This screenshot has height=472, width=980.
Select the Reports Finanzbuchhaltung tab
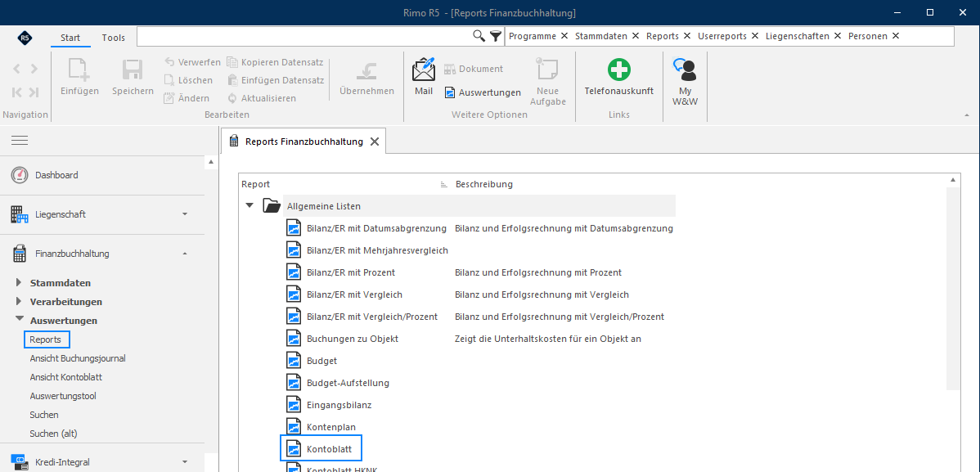pos(303,142)
